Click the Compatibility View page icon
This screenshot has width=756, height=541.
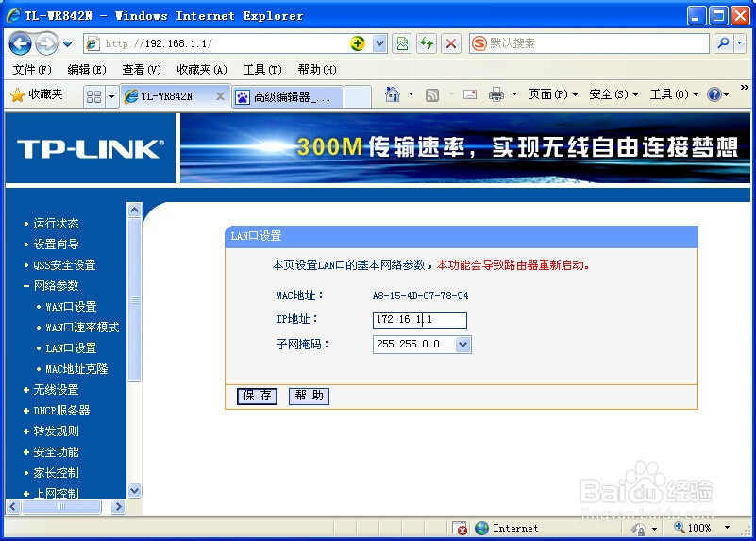(x=402, y=43)
